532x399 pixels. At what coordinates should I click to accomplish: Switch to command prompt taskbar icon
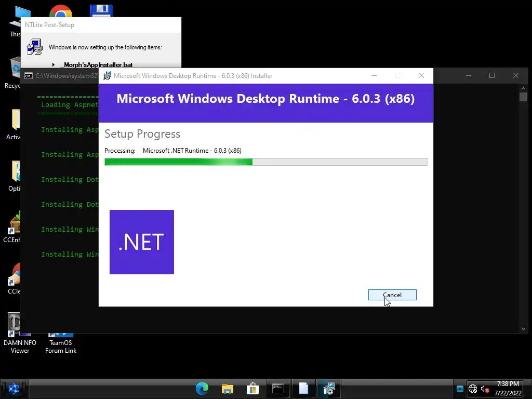[278, 389]
